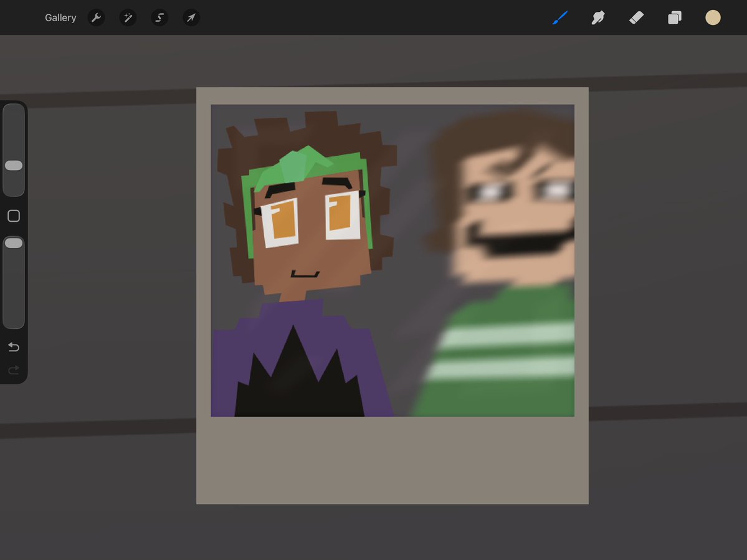Image resolution: width=747 pixels, height=560 pixels.
Task: Open the active color swatch
Action: pos(713,17)
